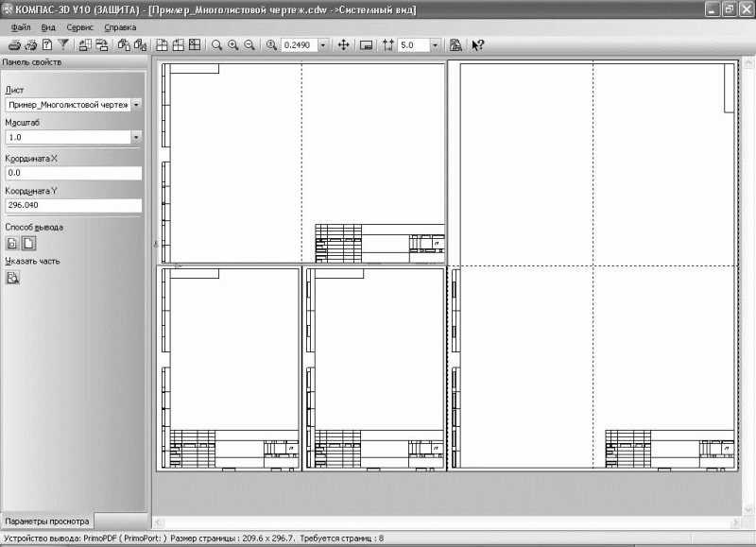Click the four-pane grid layout icon
Screen dimensions: 756x547
195,45
